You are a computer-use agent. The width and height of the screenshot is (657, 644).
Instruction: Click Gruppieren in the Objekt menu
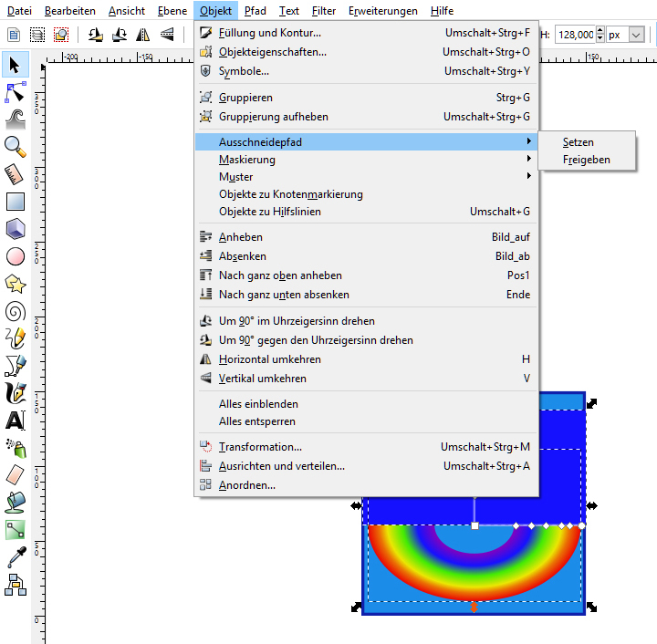245,98
